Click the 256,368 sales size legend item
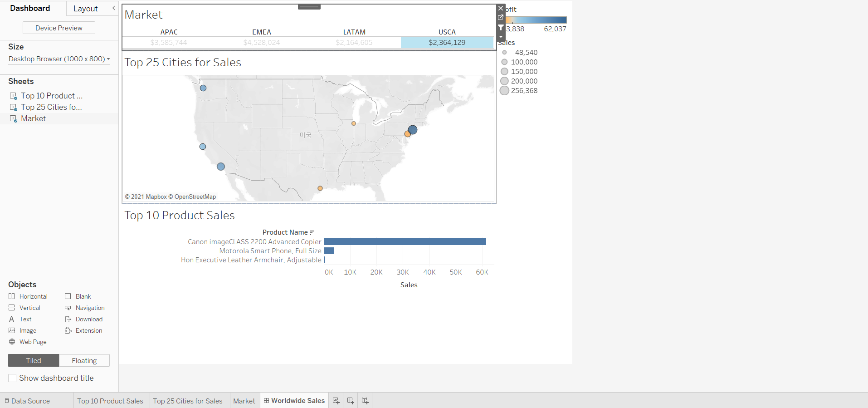The image size is (868, 408). point(519,91)
